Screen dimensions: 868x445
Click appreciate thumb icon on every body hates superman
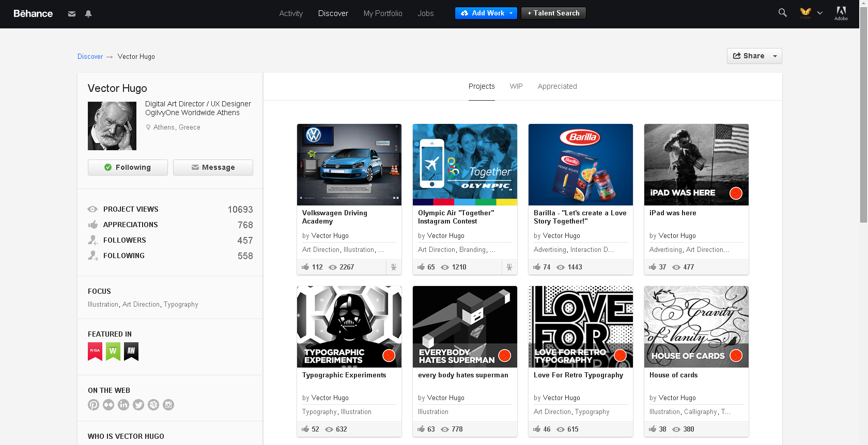(x=421, y=429)
